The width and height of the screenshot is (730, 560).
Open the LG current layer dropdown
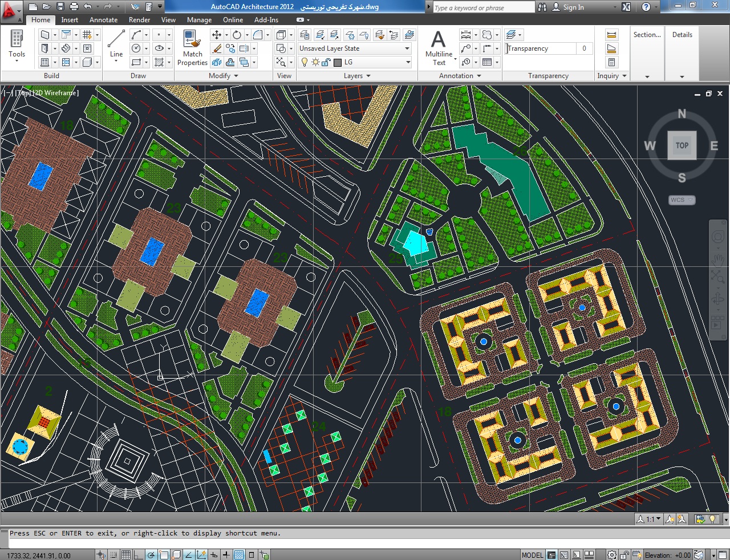[355, 62]
